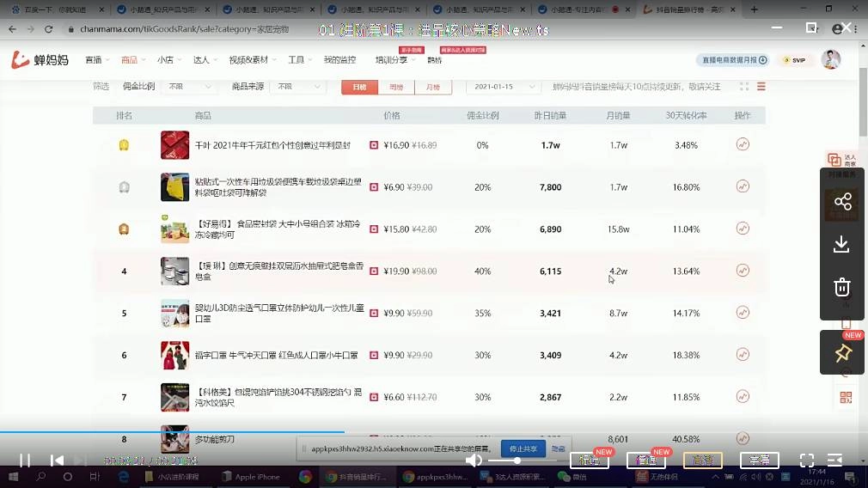This screenshot has width=868, height=488.
Task: Open trend chart for 科格美 row
Action: (743, 396)
